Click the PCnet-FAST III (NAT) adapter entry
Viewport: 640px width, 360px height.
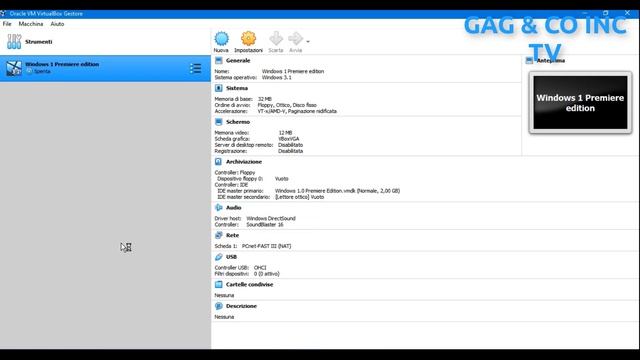[267, 247]
